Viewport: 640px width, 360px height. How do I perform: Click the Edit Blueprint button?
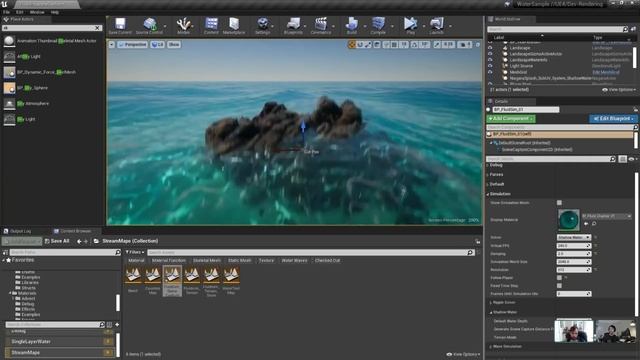point(613,119)
